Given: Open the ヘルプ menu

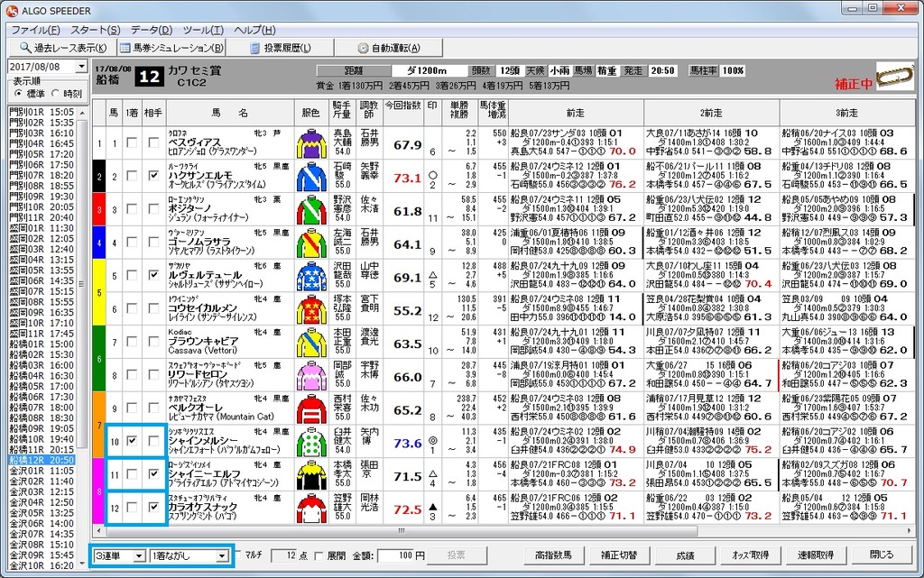Looking at the screenshot, I should click(254, 30).
